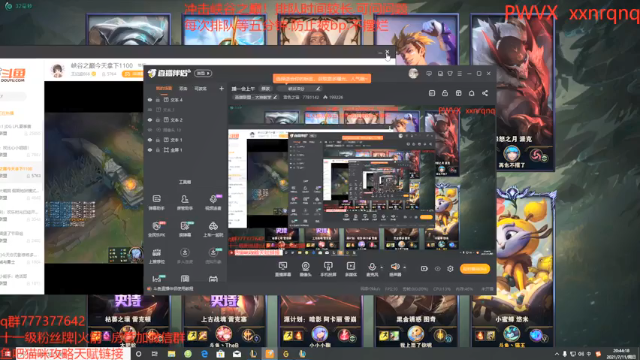Open the mode pill next to app logo

pos(203,73)
